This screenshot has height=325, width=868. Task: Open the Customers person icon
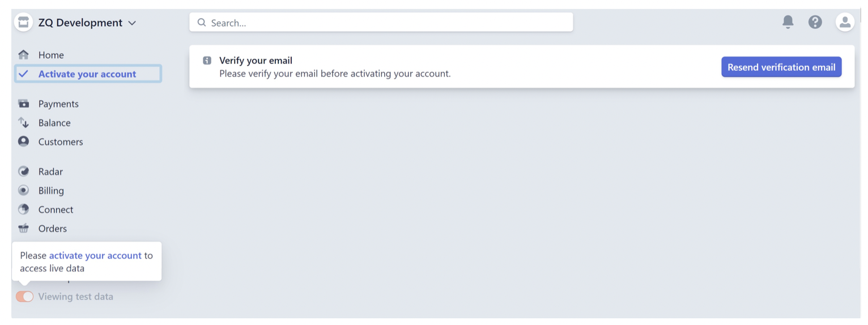[x=23, y=141]
